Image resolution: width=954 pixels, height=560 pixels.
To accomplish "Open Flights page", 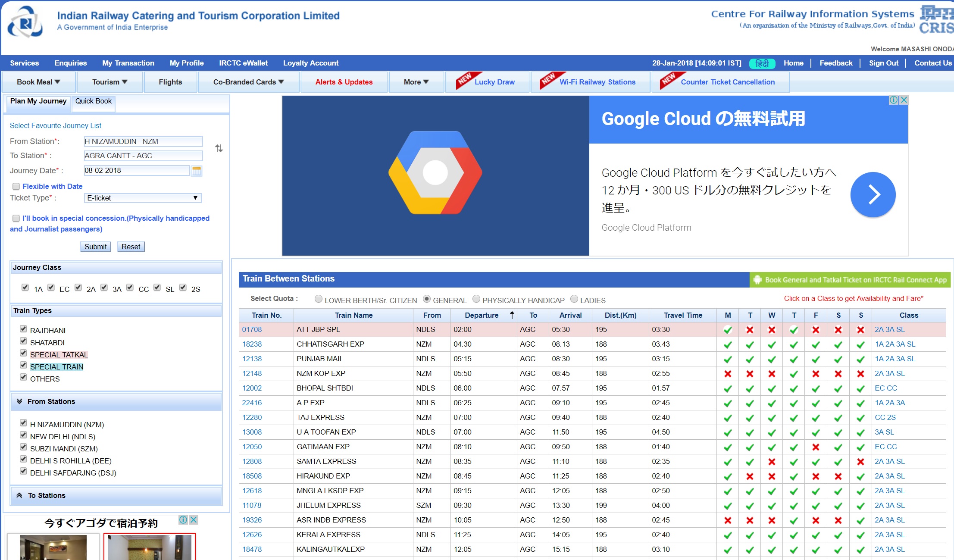I will [x=170, y=82].
